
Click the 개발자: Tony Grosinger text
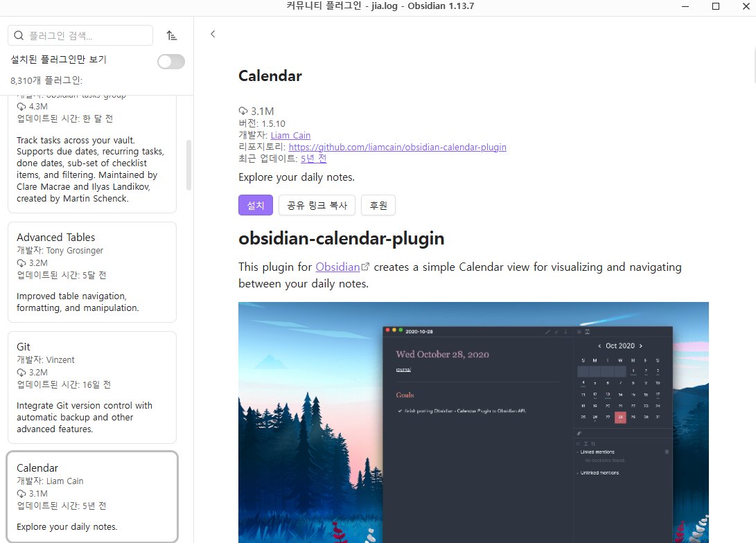coord(60,251)
